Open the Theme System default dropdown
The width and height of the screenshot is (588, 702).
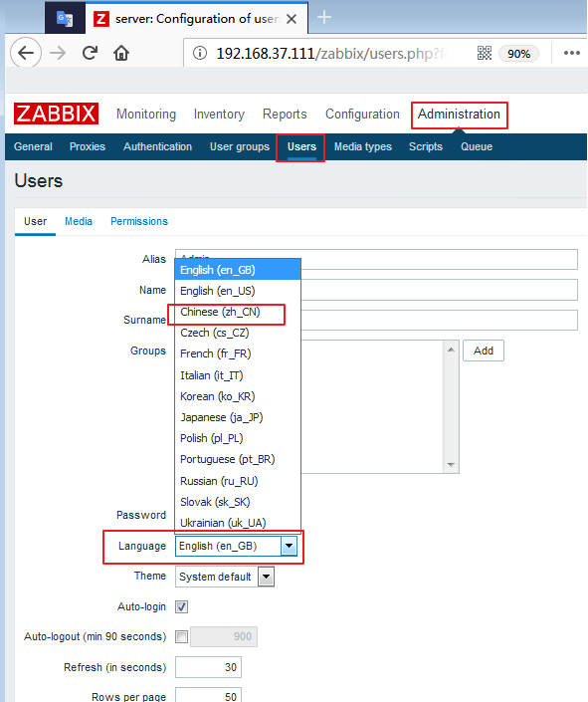225,577
